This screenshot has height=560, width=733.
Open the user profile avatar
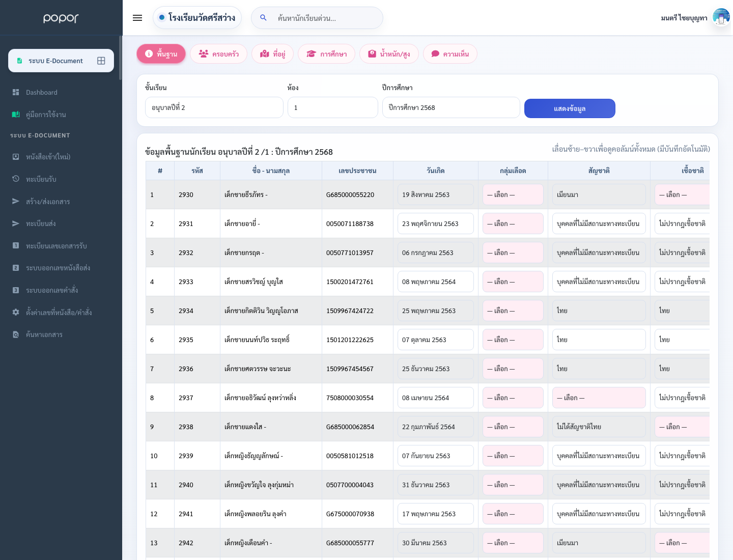721,17
